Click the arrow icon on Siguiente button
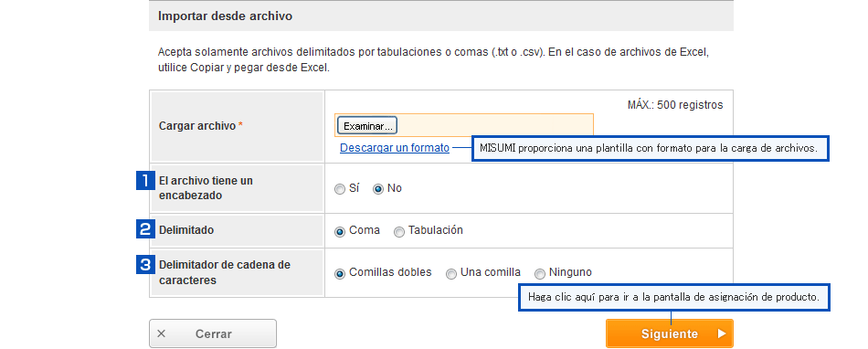This screenshot has height=349, width=868. point(721,333)
